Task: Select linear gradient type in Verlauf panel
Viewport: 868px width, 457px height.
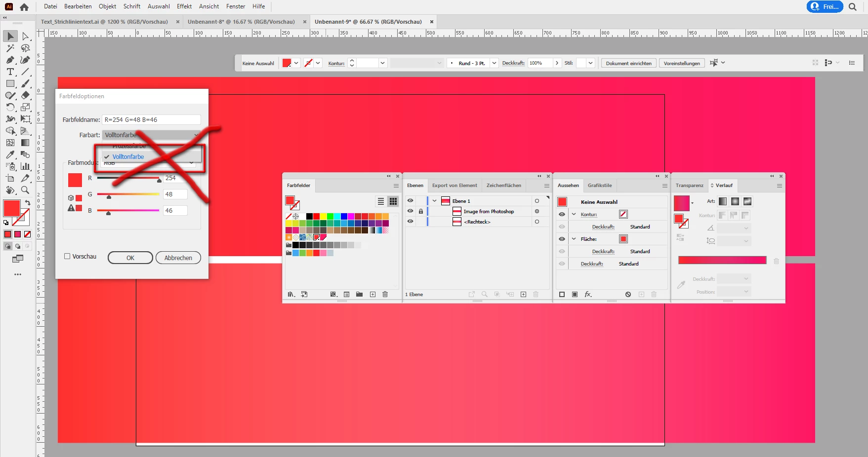Action: [723, 201]
